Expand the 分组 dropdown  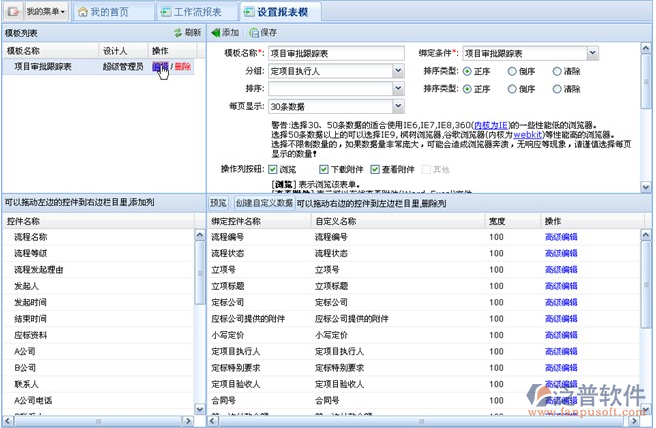point(398,71)
